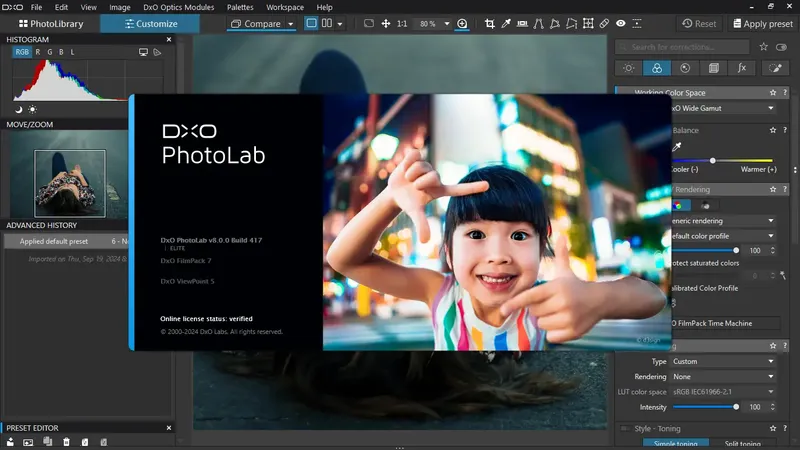The width and height of the screenshot is (800, 450).
Task: Click the LUT Intensity slider handle
Action: (x=736, y=407)
